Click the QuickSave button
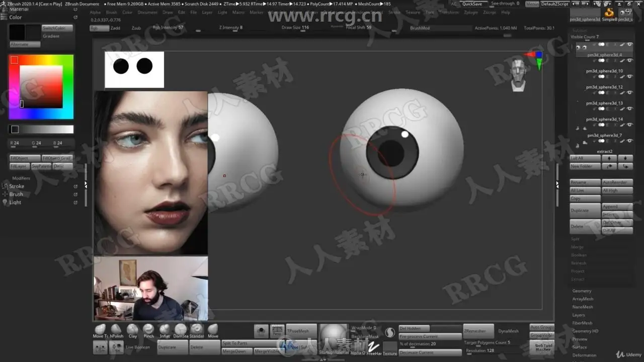Screen dimensions: 644x362 (472, 4)
